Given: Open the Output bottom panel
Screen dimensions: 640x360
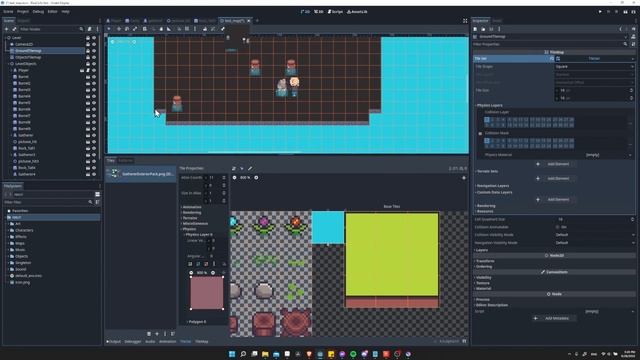Looking at the screenshot, I should tap(114, 342).
